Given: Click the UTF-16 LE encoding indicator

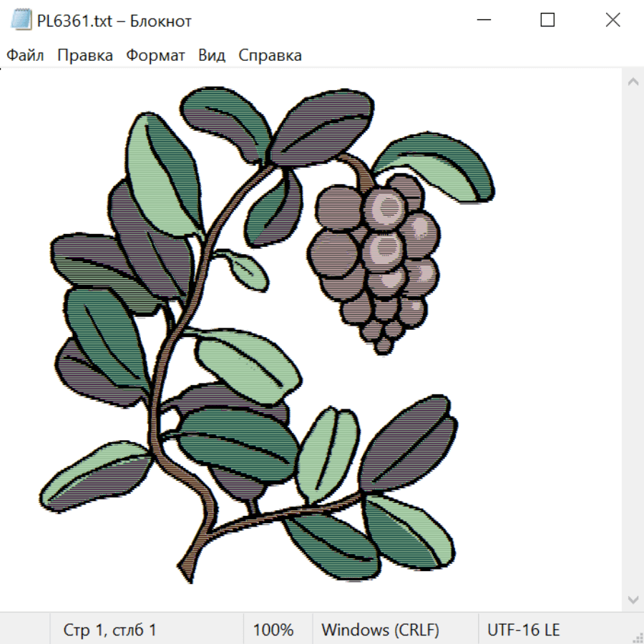Looking at the screenshot, I should click(523, 630).
